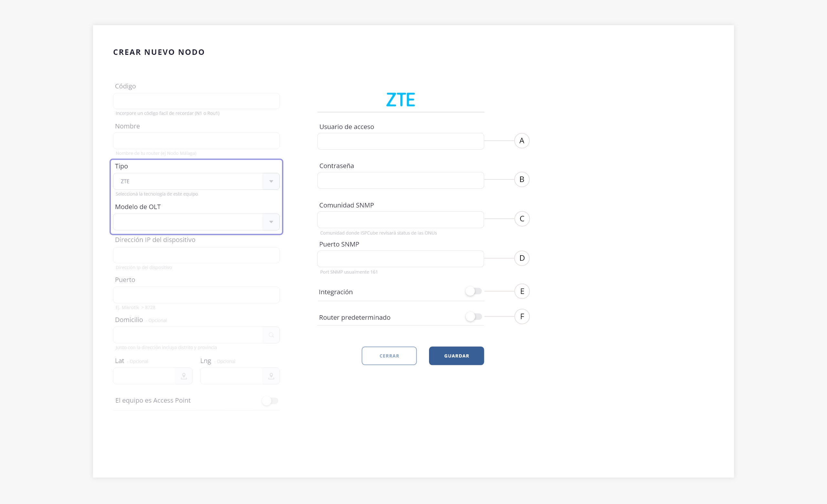Select the Puerto SNMP field

pos(400,259)
